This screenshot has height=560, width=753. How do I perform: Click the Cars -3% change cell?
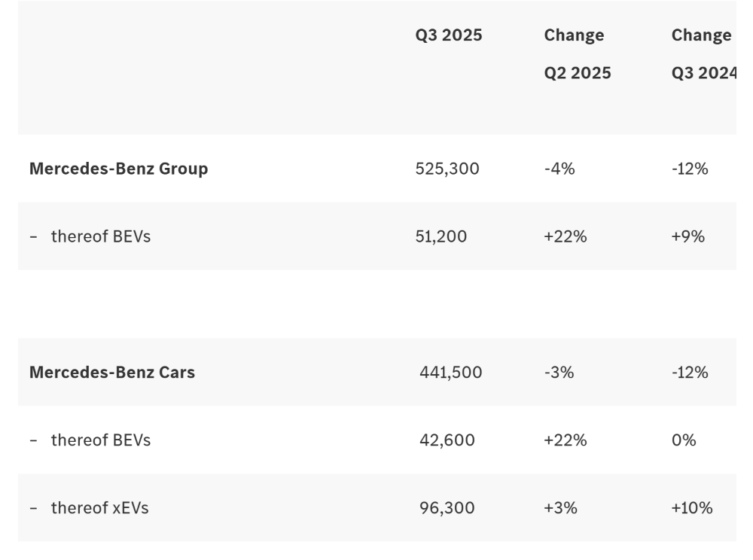click(559, 373)
